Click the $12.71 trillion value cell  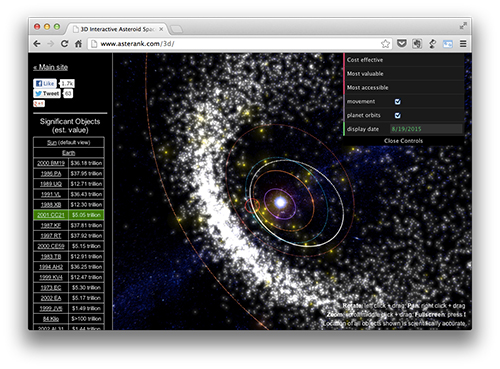(x=86, y=184)
